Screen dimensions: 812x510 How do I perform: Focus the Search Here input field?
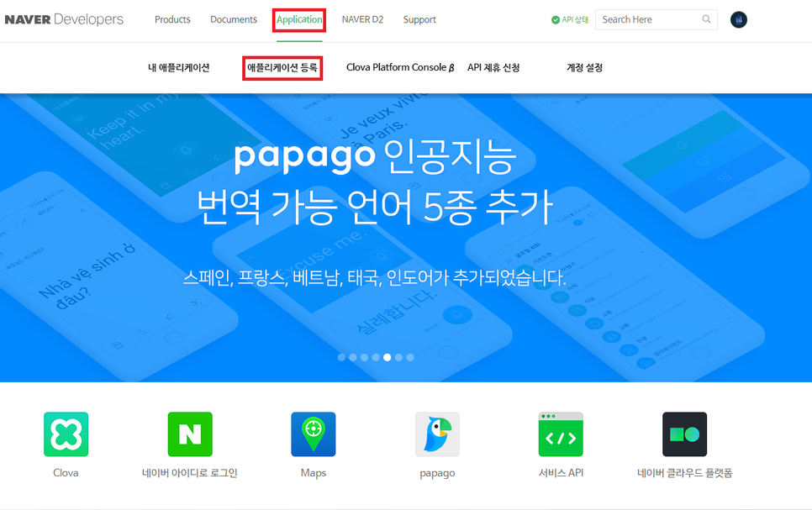(656, 19)
